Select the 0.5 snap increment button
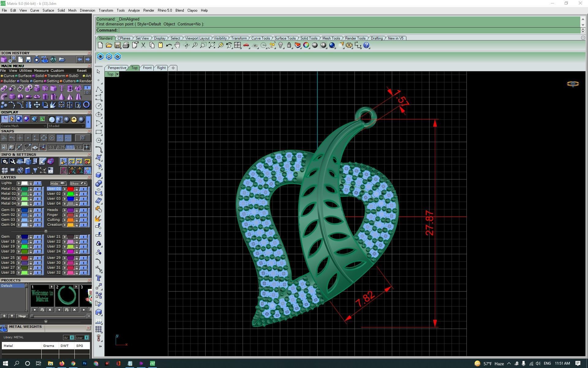 tap(70, 147)
